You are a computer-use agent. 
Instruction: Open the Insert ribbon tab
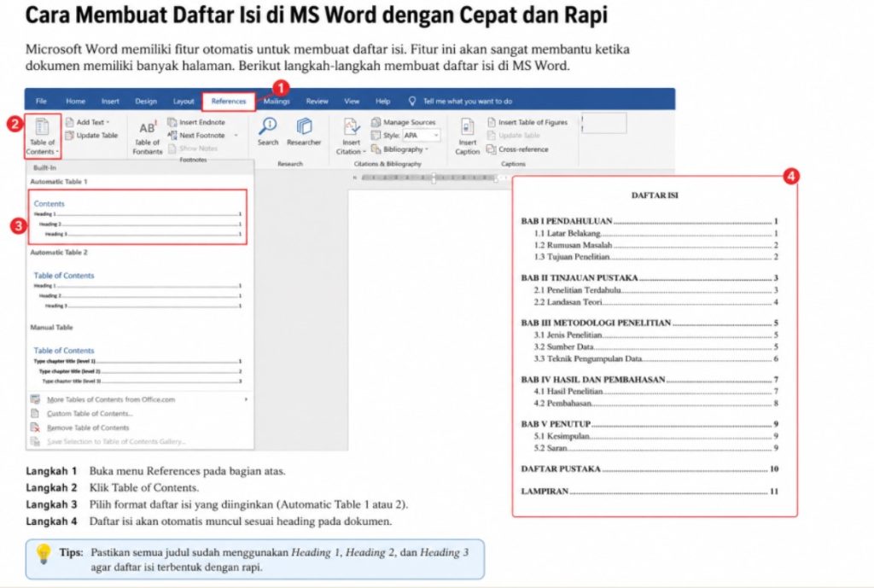point(110,101)
